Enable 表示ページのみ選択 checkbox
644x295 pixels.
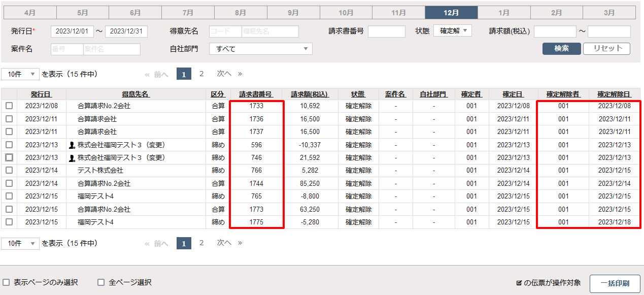coord(7,282)
